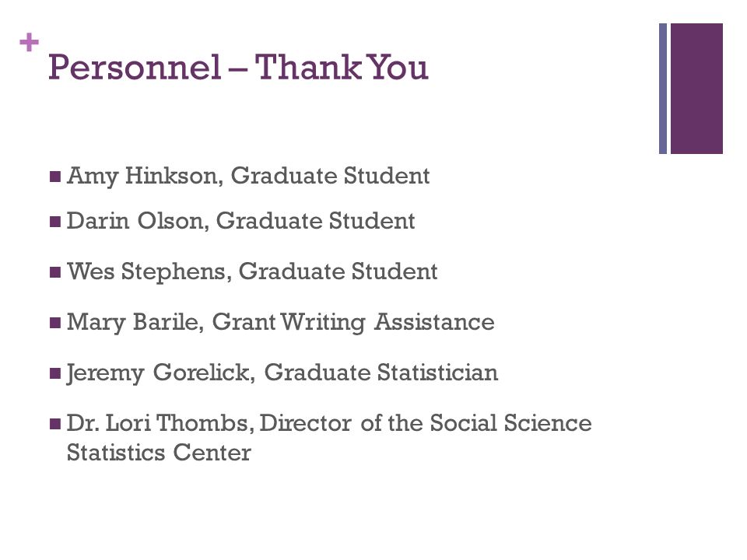This screenshot has width=747, height=560.
Task: Click the Darin Olson, Graduate Student line
Action: pyautogui.click(x=240, y=222)
